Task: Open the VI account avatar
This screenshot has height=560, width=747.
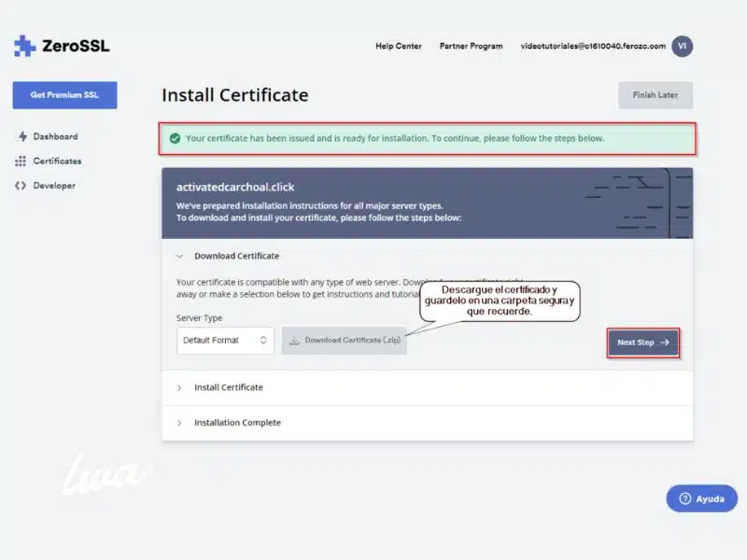Action: pyautogui.click(x=683, y=45)
